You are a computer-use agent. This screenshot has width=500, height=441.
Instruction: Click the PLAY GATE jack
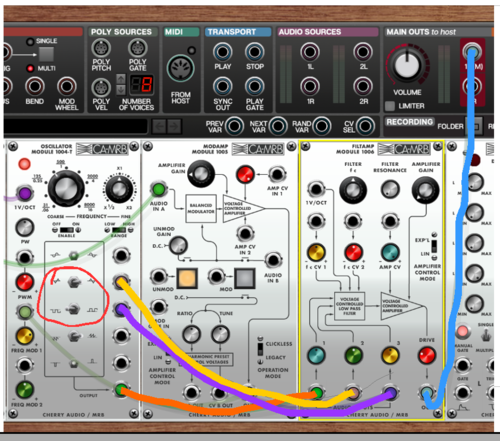255,86
